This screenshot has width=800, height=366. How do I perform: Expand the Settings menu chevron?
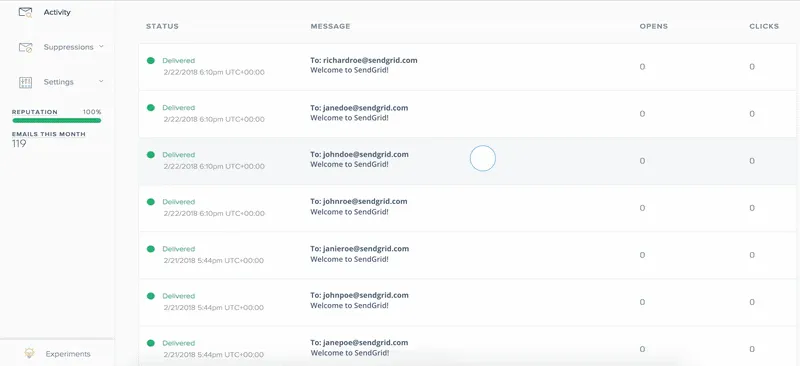101,81
